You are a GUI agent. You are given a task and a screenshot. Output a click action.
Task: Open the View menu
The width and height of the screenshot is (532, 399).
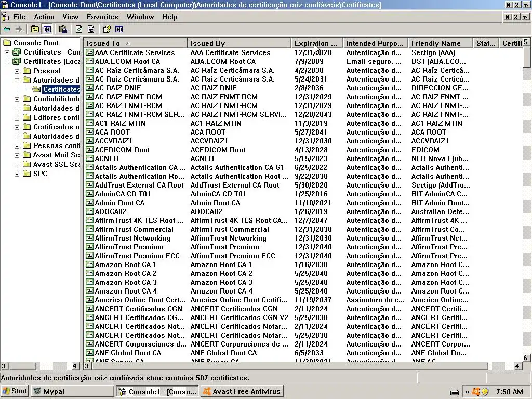point(70,17)
